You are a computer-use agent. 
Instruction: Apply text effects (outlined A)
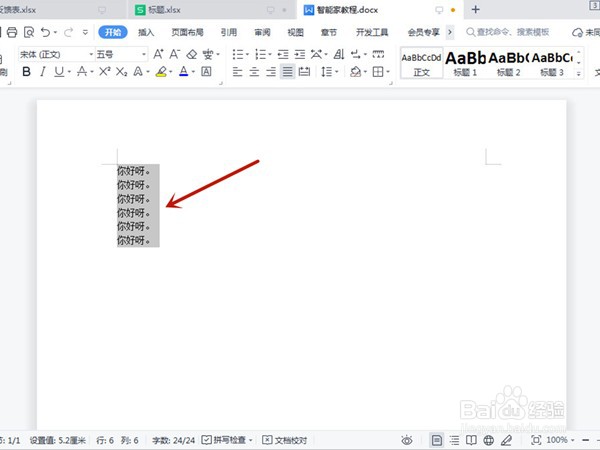[138, 72]
